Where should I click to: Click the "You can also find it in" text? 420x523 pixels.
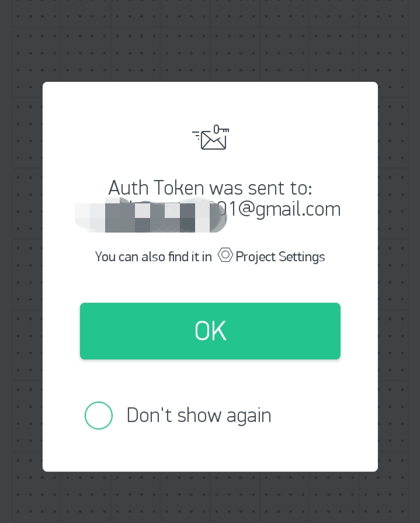pyautogui.click(x=153, y=257)
